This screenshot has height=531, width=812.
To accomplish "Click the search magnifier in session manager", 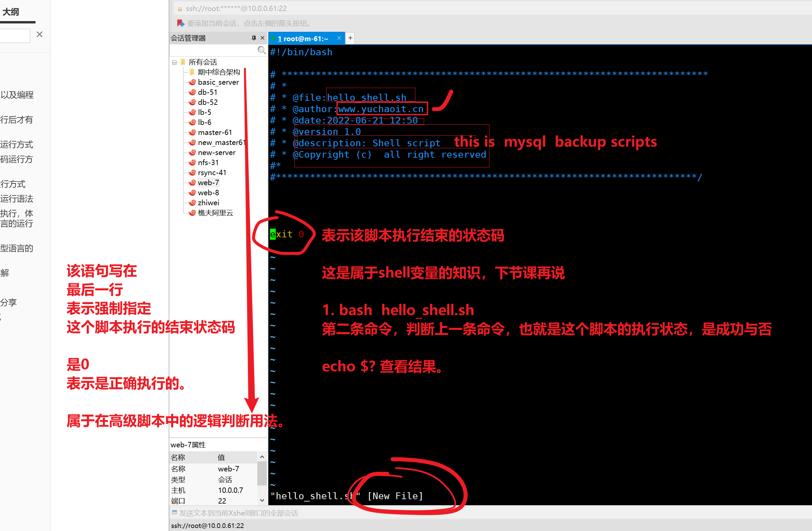I will tap(261, 51).
